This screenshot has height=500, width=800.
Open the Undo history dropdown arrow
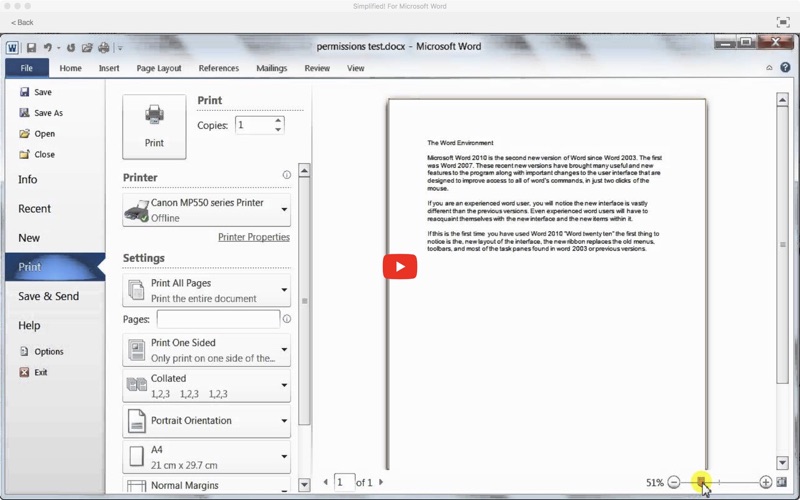click(x=58, y=48)
